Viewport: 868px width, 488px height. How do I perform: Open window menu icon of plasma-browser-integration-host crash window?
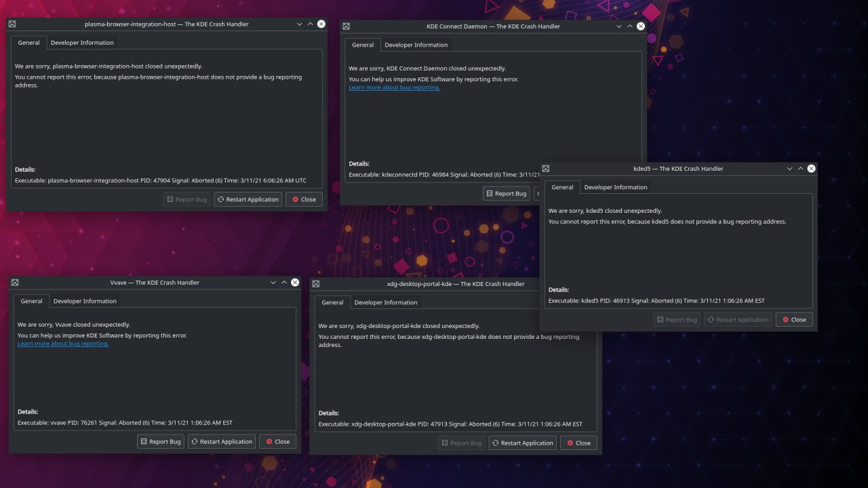pyautogui.click(x=12, y=24)
